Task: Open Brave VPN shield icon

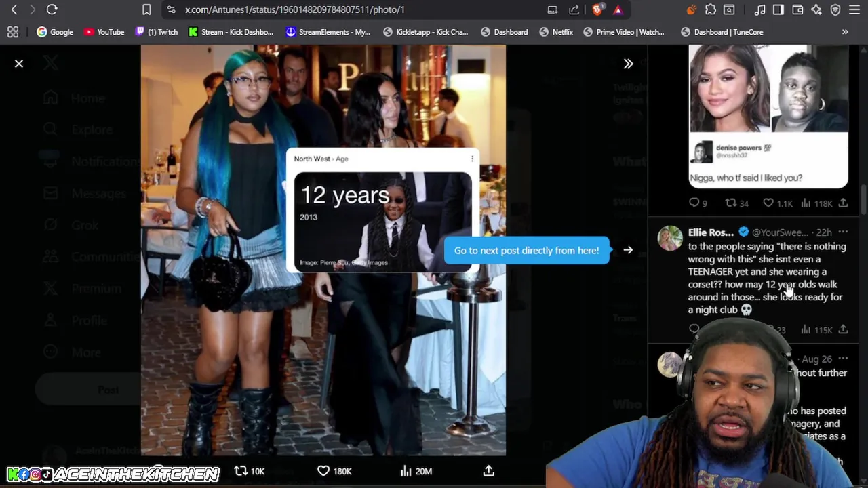Action: 835,9
